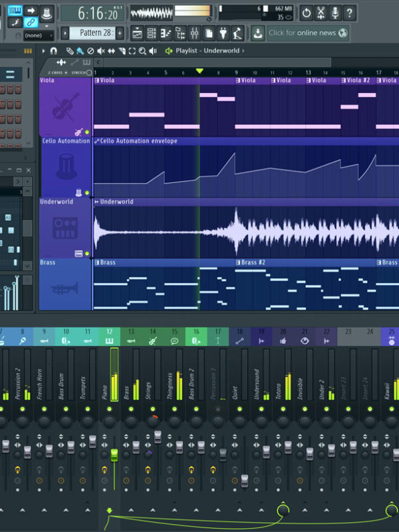Expand the playlist menu arrow before magnet
The image size is (399, 532).
(44, 51)
